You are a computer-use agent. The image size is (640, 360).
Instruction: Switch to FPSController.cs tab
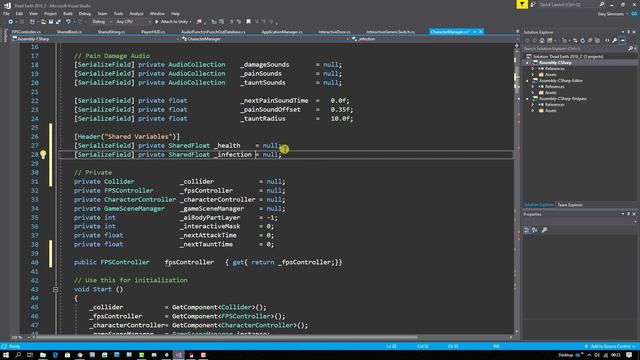(x=26, y=32)
